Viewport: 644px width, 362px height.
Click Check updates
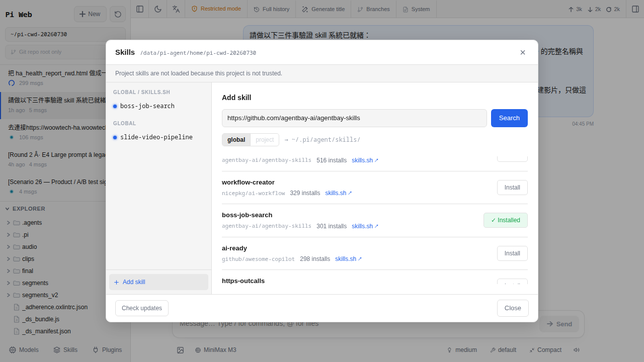tap(142, 308)
